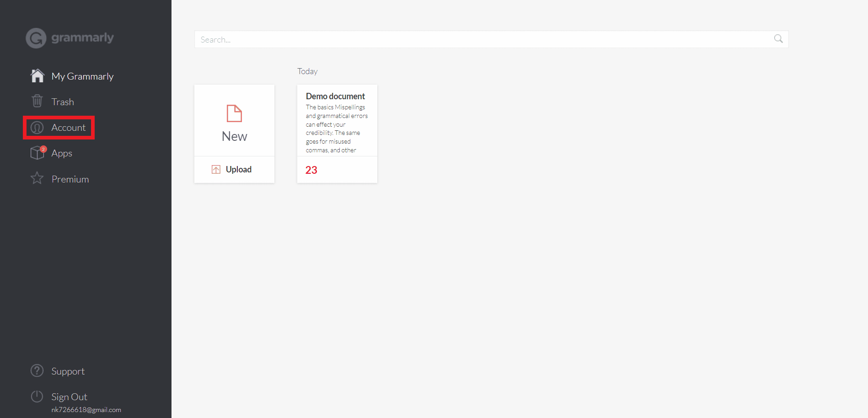Click the red 23 alerts count
868x418 pixels.
(311, 170)
